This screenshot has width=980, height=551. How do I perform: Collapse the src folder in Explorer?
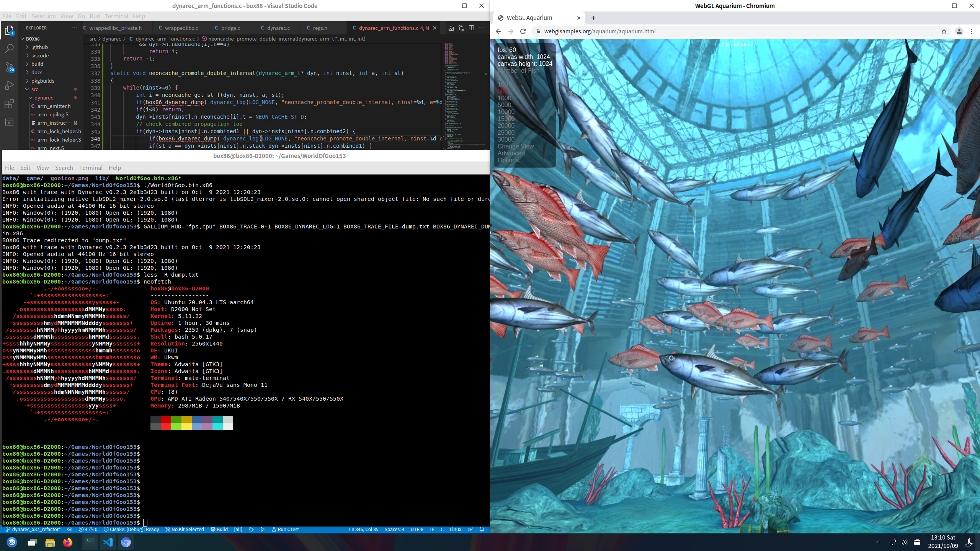[34, 89]
